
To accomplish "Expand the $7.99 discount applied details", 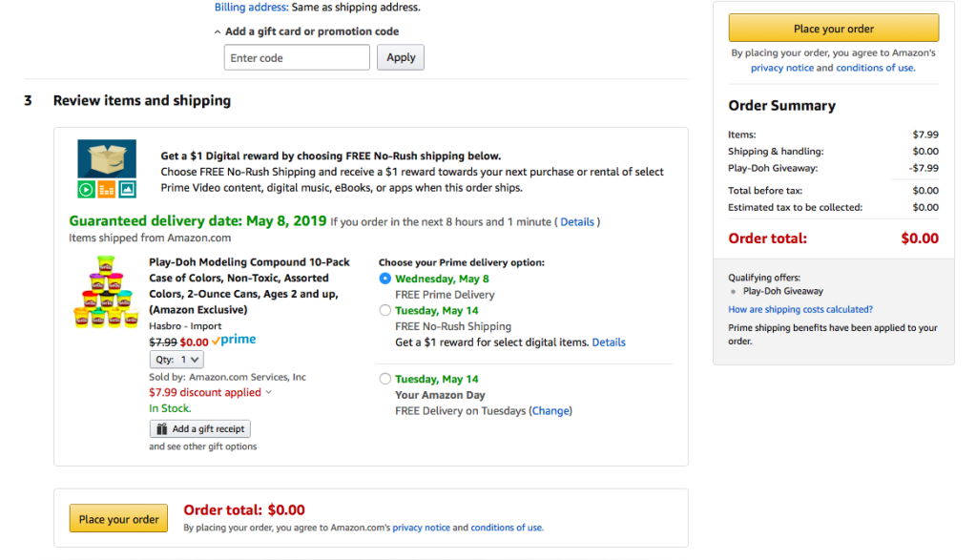I will pyautogui.click(x=268, y=392).
